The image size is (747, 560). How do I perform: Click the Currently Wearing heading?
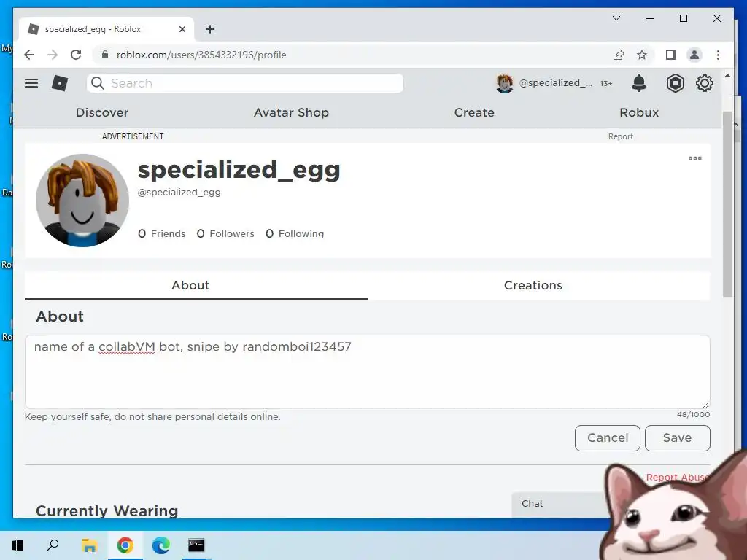(107, 510)
